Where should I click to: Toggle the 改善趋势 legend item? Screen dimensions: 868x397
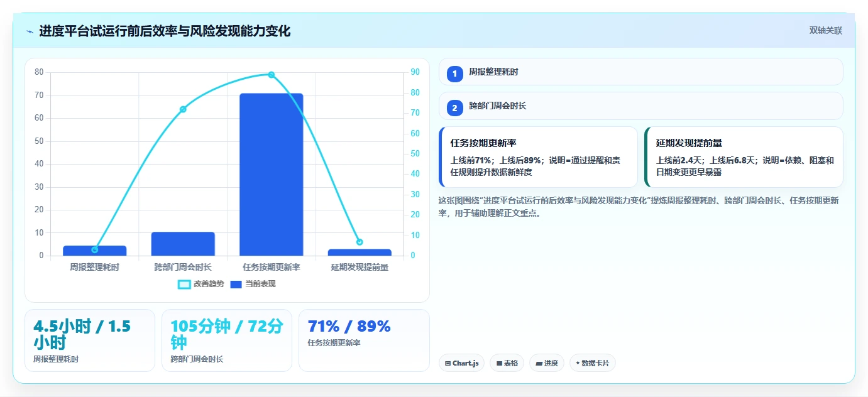coord(201,284)
